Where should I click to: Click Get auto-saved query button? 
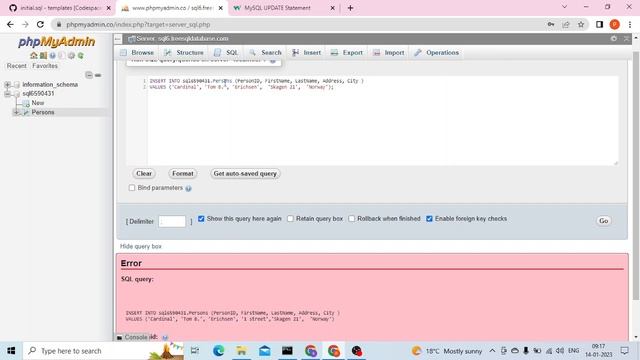tap(245, 174)
